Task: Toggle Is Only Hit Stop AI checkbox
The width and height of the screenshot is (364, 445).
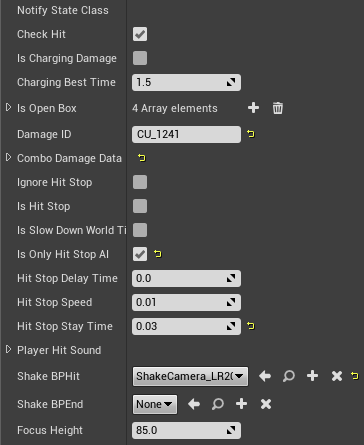Action: [140, 254]
